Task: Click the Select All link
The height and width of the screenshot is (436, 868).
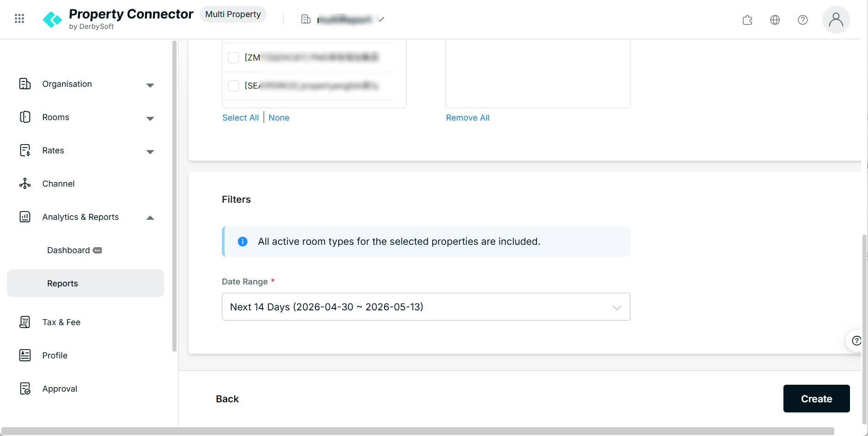Action: pyautogui.click(x=240, y=118)
